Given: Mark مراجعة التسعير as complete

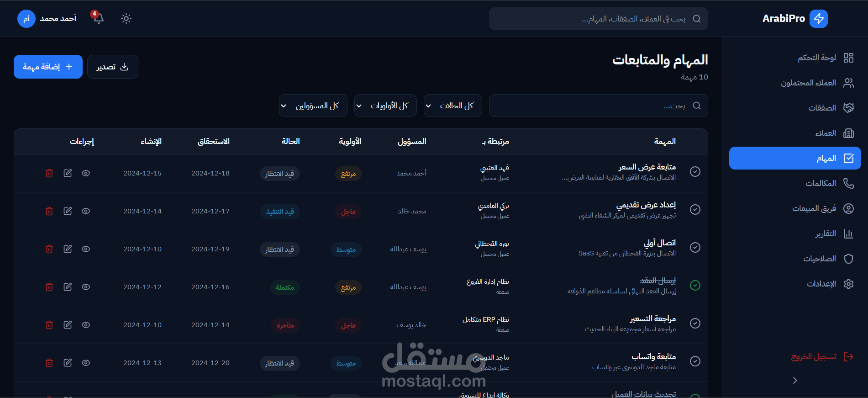Looking at the screenshot, I should click(695, 323).
